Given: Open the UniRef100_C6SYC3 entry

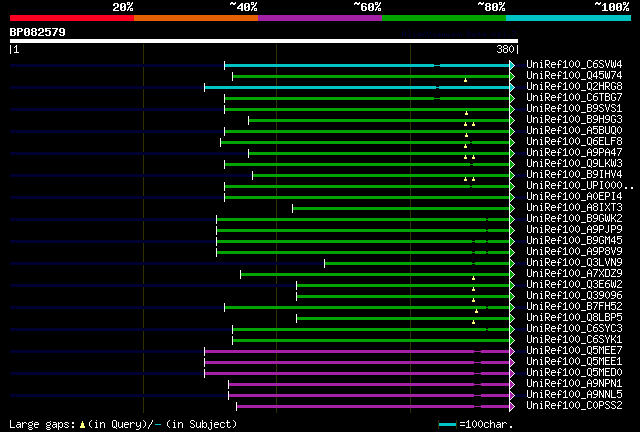Looking at the screenshot, I should pos(574,329).
